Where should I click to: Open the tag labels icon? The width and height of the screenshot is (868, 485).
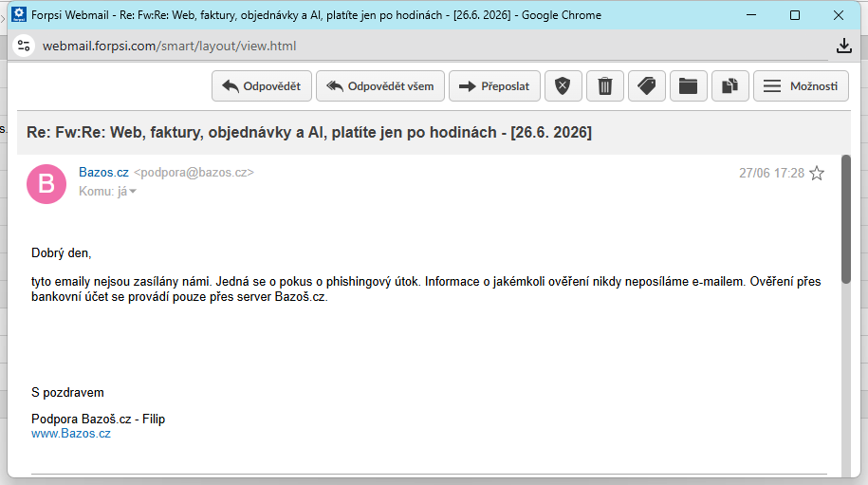647,85
